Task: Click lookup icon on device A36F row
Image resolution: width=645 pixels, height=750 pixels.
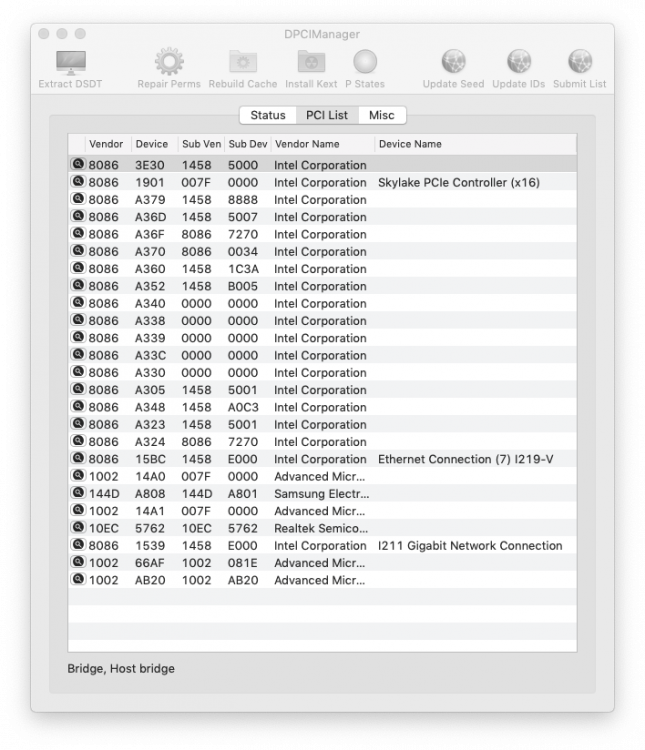Action: 78,233
